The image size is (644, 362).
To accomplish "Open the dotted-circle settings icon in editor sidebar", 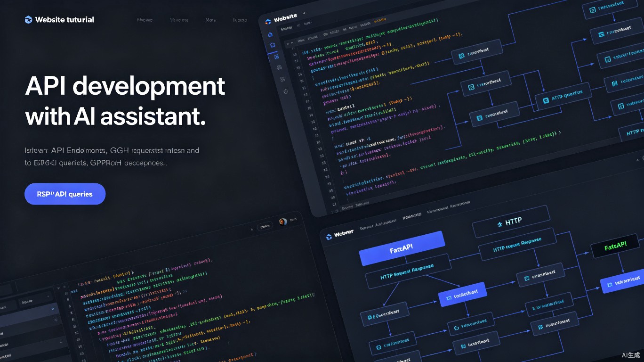I will (285, 91).
